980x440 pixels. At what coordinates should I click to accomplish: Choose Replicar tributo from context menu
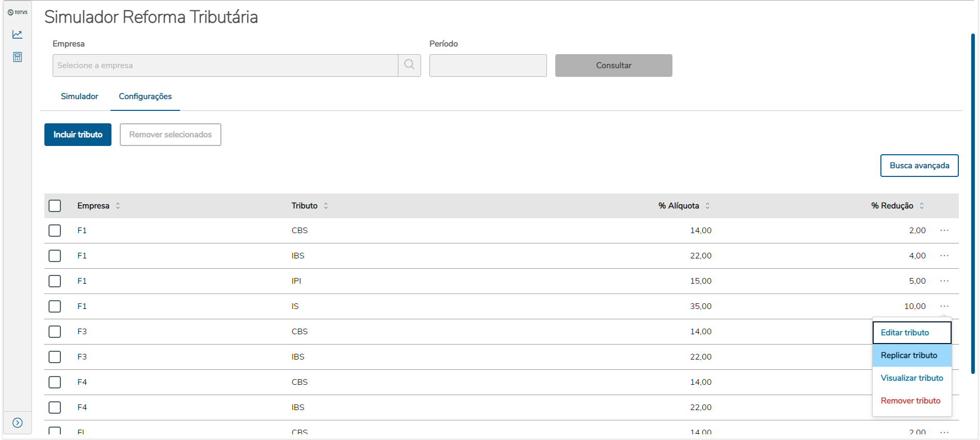coord(909,355)
